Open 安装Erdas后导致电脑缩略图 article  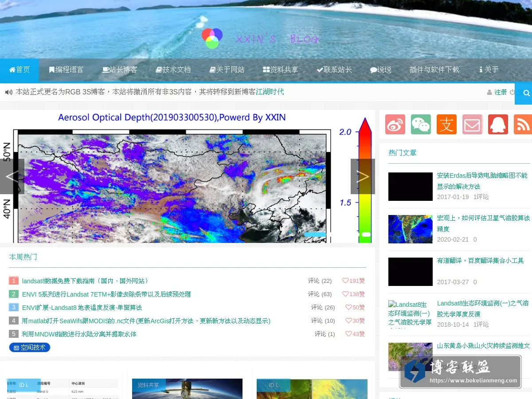(482, 181)
